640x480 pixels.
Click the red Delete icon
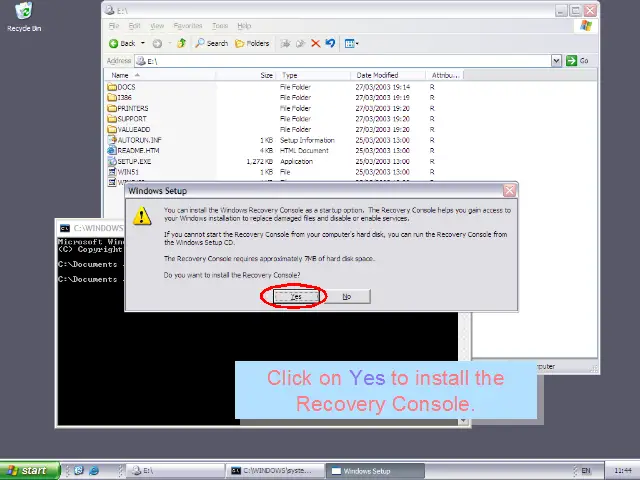[x=316, y=43]
